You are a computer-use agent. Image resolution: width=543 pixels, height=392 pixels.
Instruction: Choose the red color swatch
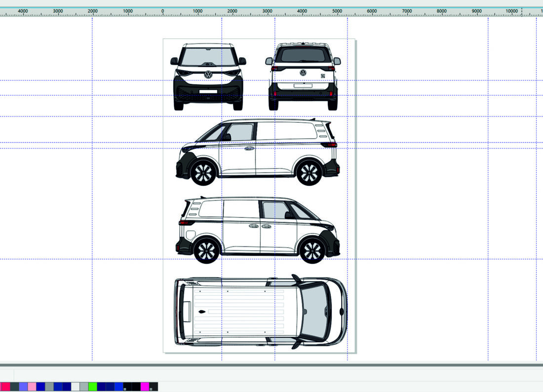click(x=5, y=387)
